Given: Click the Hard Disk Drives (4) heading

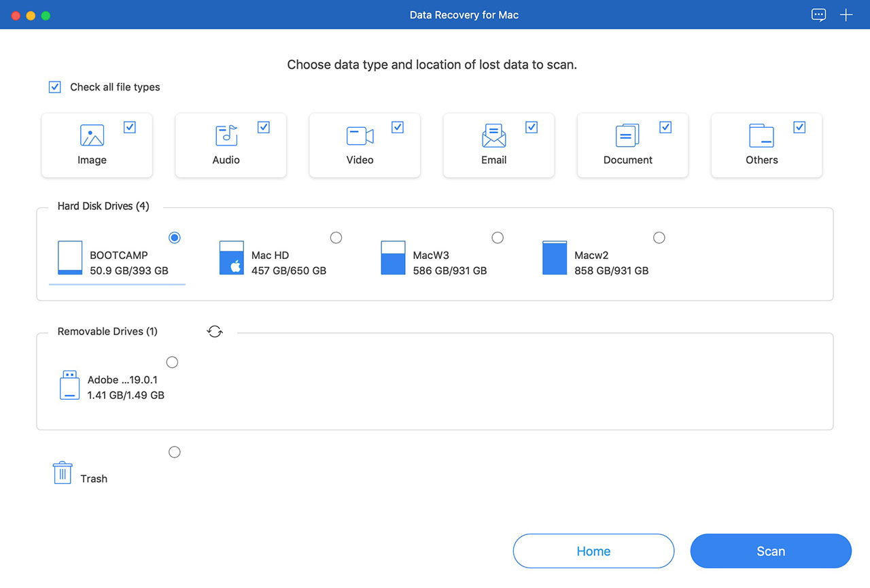Looking at the screenshot, I should tap(103, 206).
